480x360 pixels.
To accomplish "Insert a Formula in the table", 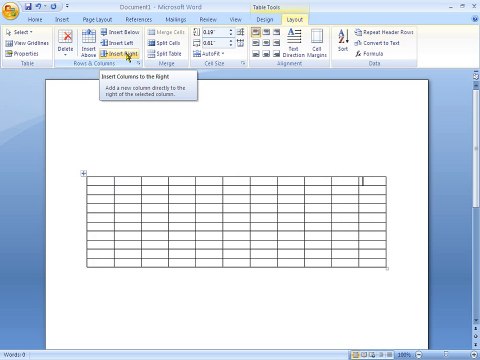I will click(369, 54).
